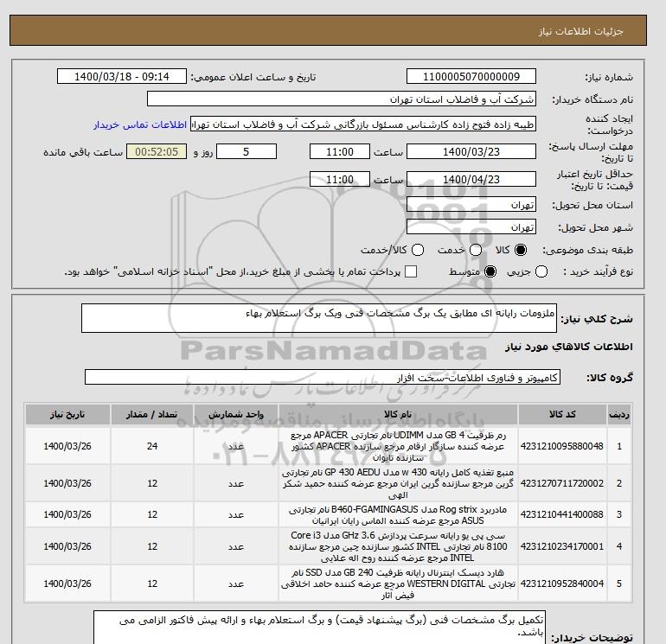
Task: Select the ASUS motherboard row in table
Action: coord(328,514)
